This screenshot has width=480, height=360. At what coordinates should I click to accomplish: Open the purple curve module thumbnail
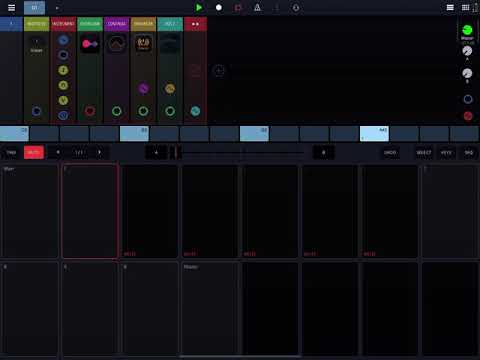(117, 44)
